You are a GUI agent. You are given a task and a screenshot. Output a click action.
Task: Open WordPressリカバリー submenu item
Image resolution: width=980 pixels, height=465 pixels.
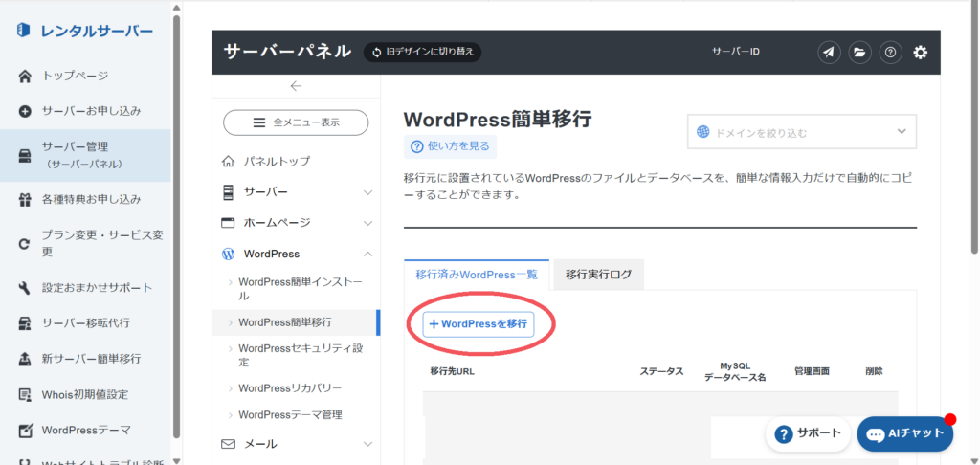pyautogui.click(x=290, y=388)
